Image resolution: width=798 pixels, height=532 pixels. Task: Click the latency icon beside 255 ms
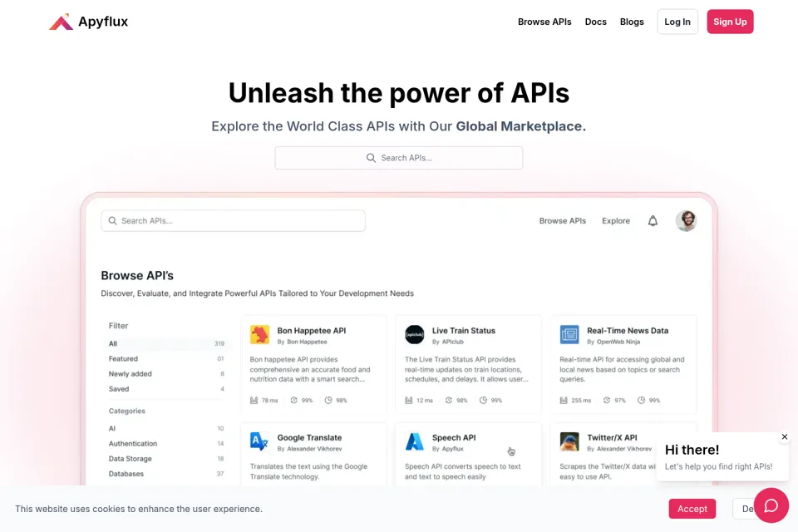pos(564,400)
